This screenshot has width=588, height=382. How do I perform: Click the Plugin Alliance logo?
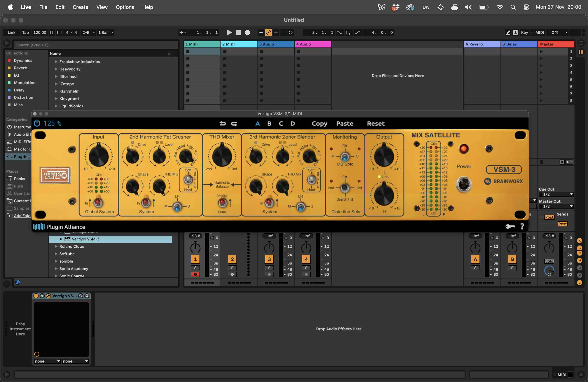pyautogui.click(x=59, y=227)
